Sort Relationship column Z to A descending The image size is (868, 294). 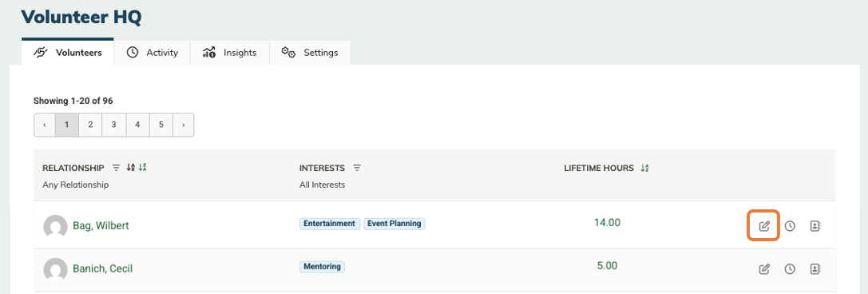(142, 167)
